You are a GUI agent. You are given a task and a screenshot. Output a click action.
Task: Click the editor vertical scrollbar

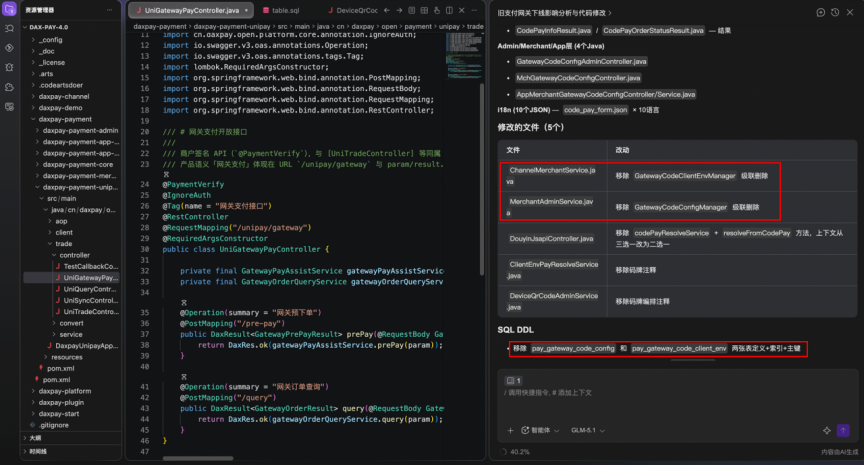[482, 179]
